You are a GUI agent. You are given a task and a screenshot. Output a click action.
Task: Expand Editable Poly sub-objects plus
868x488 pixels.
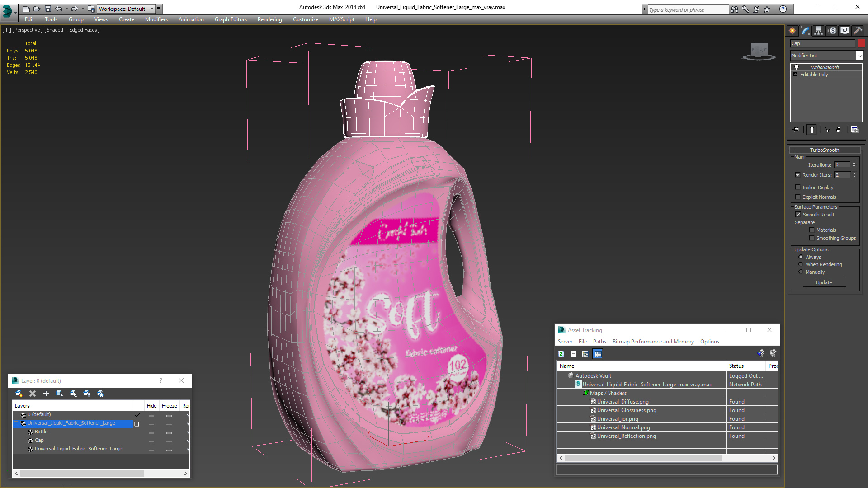[795, 75]
